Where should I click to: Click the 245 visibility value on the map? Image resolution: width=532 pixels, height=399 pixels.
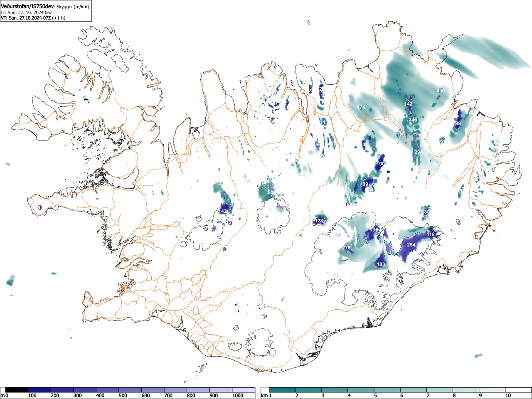click(413, 120)
